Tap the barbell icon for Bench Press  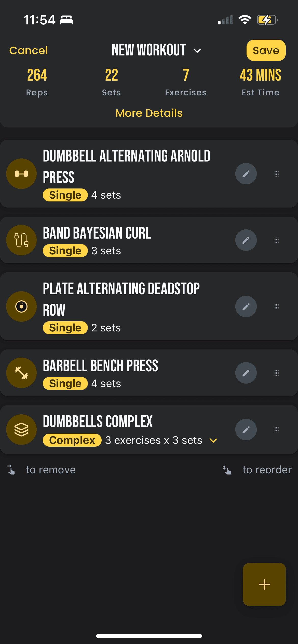tap(21, 373)
